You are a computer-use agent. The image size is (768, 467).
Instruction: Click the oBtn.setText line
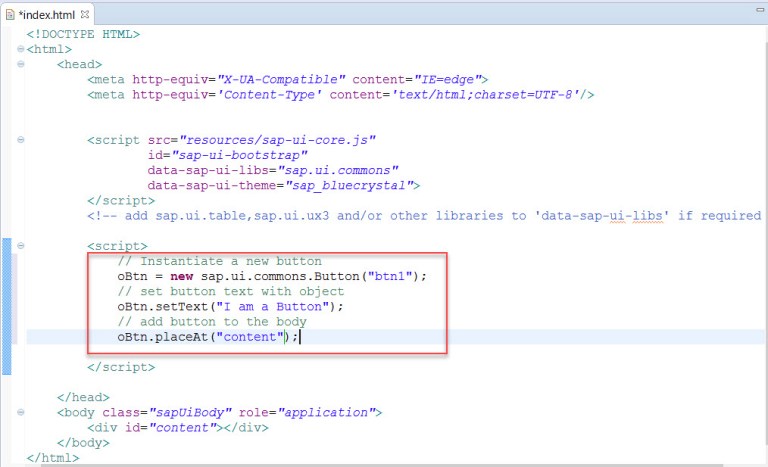coord(230,307)
